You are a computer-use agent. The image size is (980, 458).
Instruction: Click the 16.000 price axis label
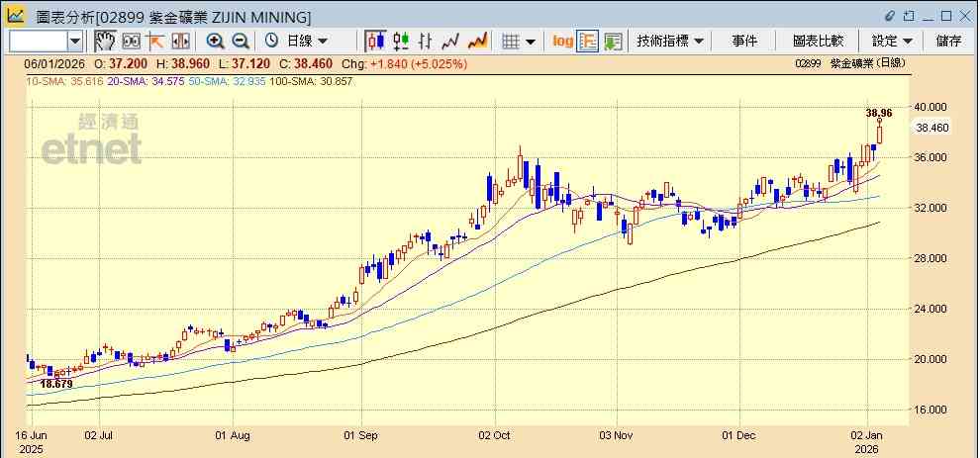tap(931, 410)
